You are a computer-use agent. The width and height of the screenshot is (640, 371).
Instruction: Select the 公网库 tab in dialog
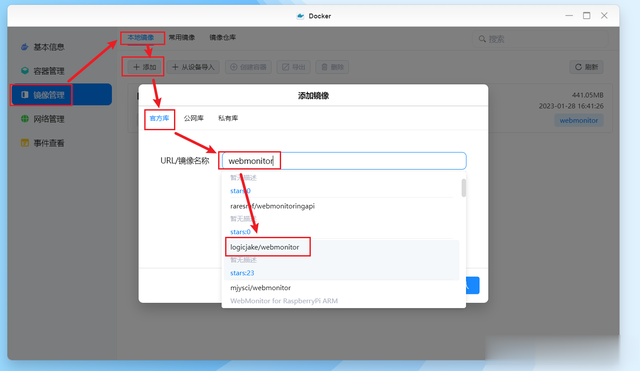point(193,118)
